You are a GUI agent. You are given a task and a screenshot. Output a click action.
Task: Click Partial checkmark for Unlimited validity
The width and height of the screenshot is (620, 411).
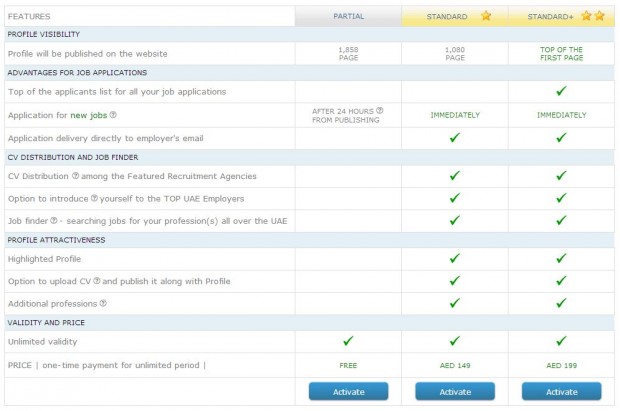pyautogui.click(x=348, y=341)
